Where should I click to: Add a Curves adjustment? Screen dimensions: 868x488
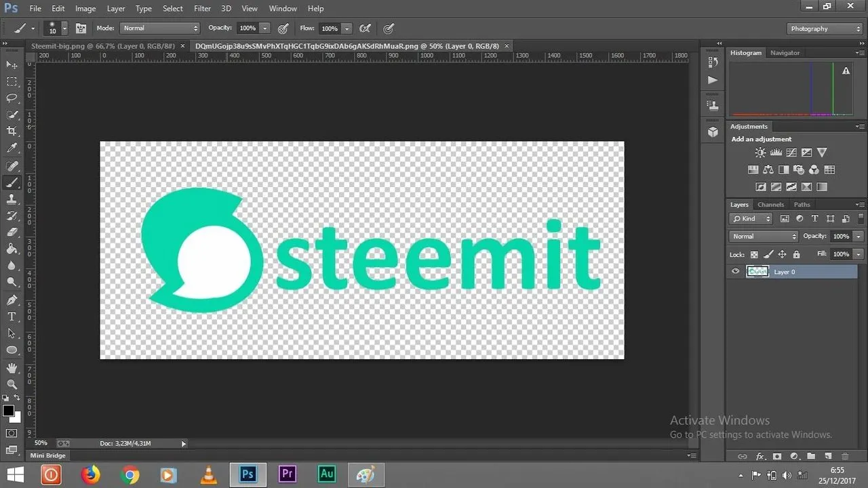[791, 153]
